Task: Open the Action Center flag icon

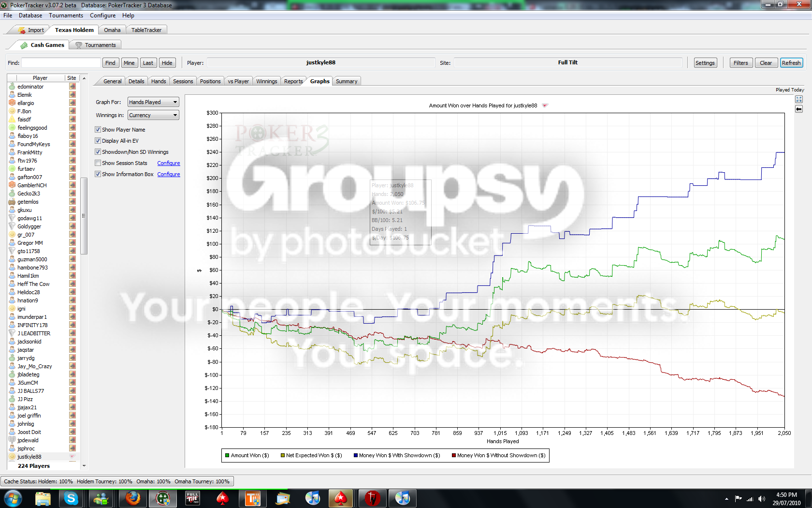Action: pyautogui.click(x=738, y=499)
